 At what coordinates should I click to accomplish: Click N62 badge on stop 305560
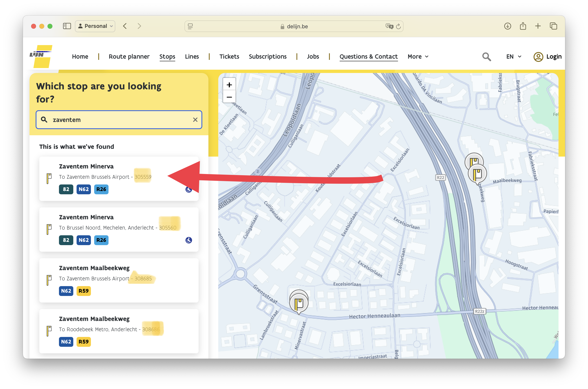84,240
